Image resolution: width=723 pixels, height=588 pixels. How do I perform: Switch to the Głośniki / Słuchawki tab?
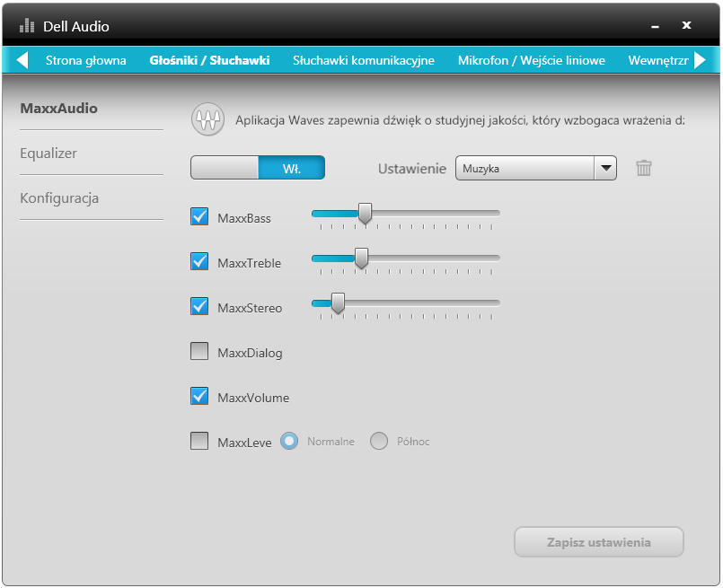coord(209,60)
